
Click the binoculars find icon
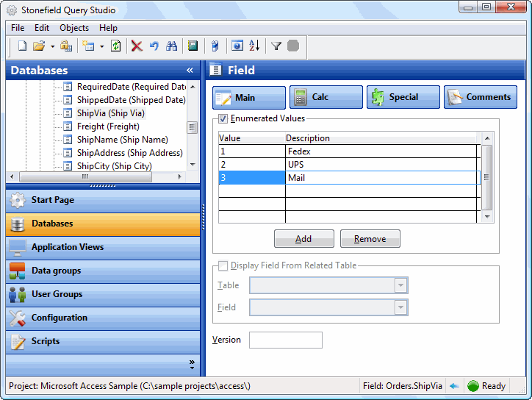click(x=171, y=46)
